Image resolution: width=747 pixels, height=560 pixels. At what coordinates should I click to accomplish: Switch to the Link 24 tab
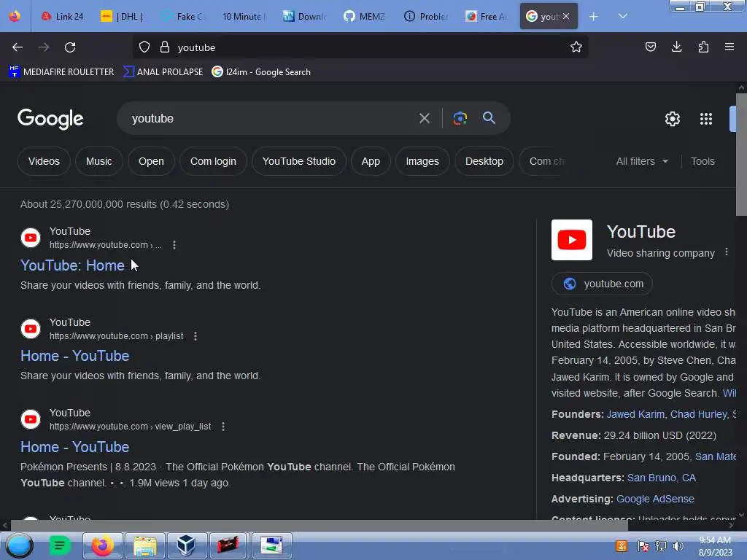pos(62,17)
